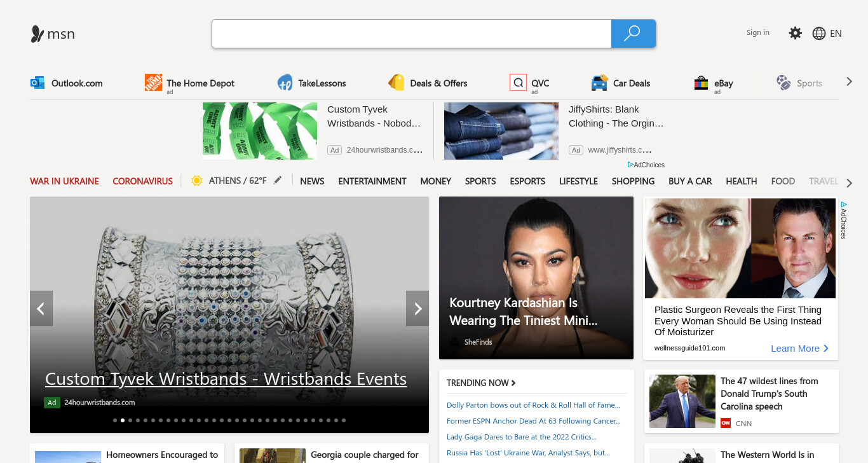Screen dimensions: 868x463
Task: Click the blue search magnifier button
Action: [x=633, y=34]
